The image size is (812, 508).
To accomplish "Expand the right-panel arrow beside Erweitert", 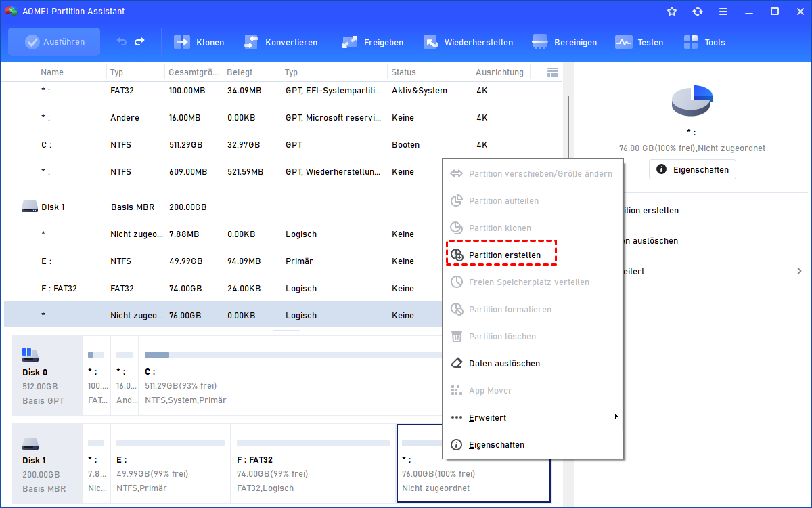I will tap(799, 271).
